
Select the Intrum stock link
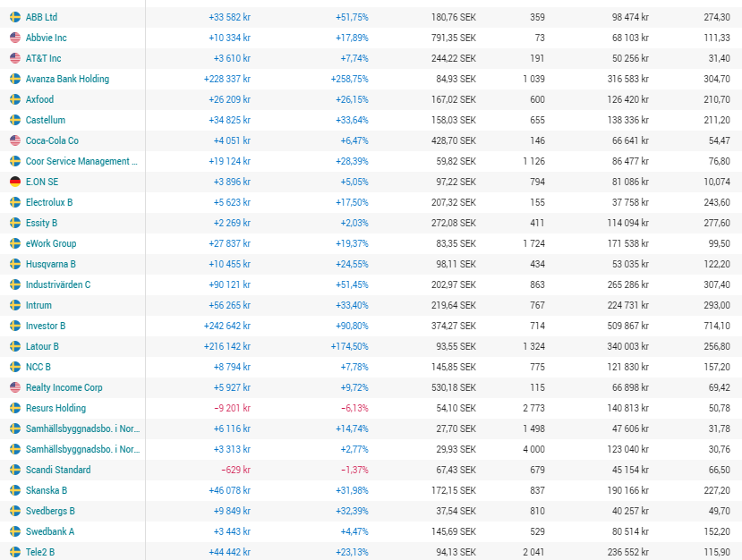click(x=38, y=305)
